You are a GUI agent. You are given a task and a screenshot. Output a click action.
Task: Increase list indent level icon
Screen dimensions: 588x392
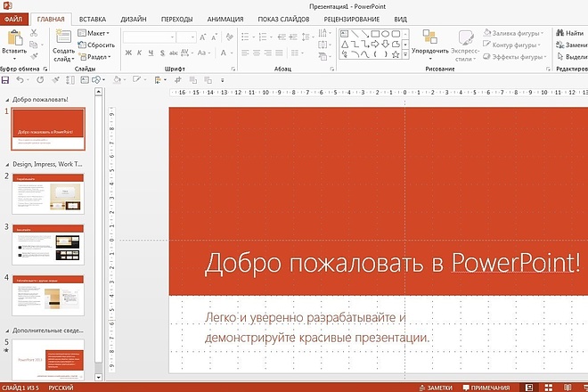tap(293, 37)
